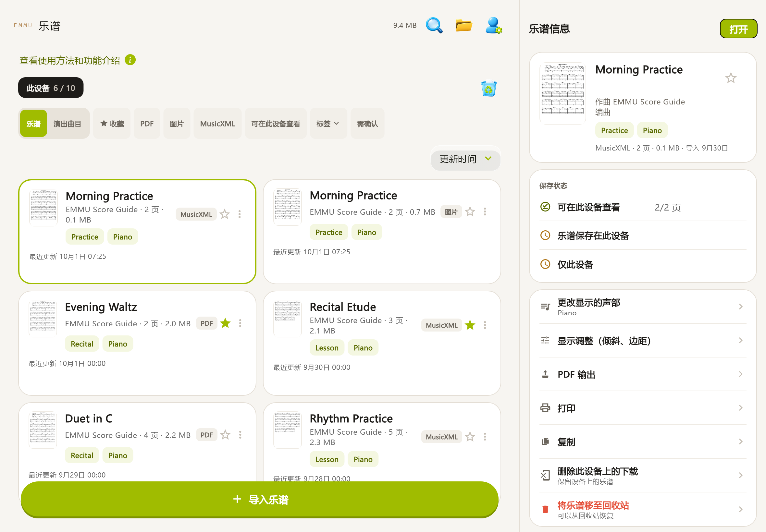This screenshot has width=766, height=532.
Task: Expand the 删除此设备上的下载 row chevron
Action: 740,475
